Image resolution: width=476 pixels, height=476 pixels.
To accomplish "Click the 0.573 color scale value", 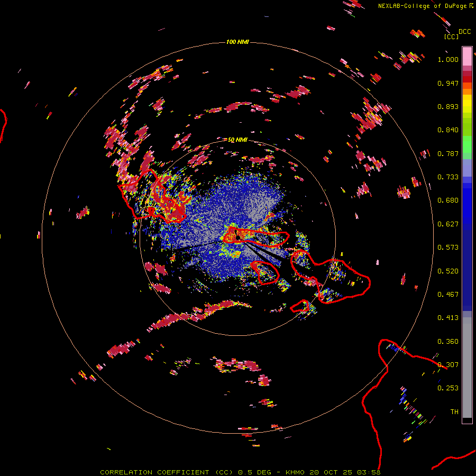I will click(448, 248).
